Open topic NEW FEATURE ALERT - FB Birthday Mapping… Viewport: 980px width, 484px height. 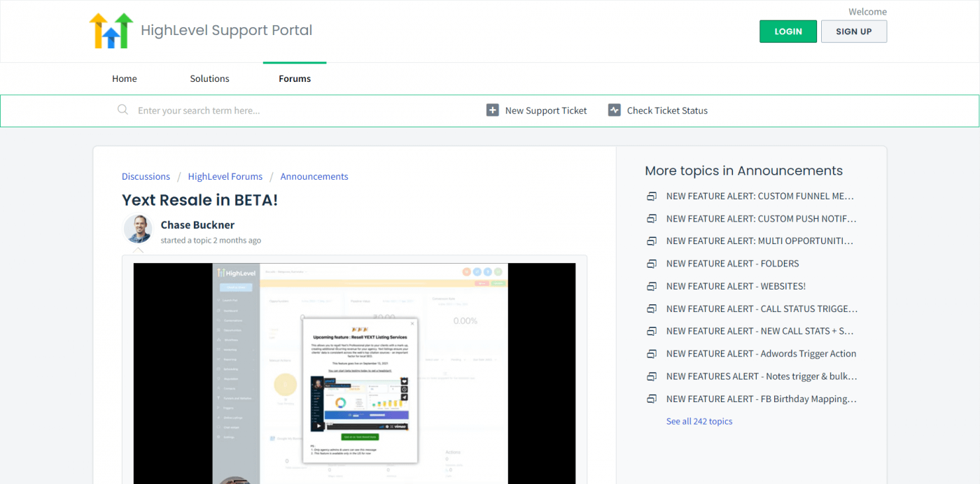tap(762, 399)
